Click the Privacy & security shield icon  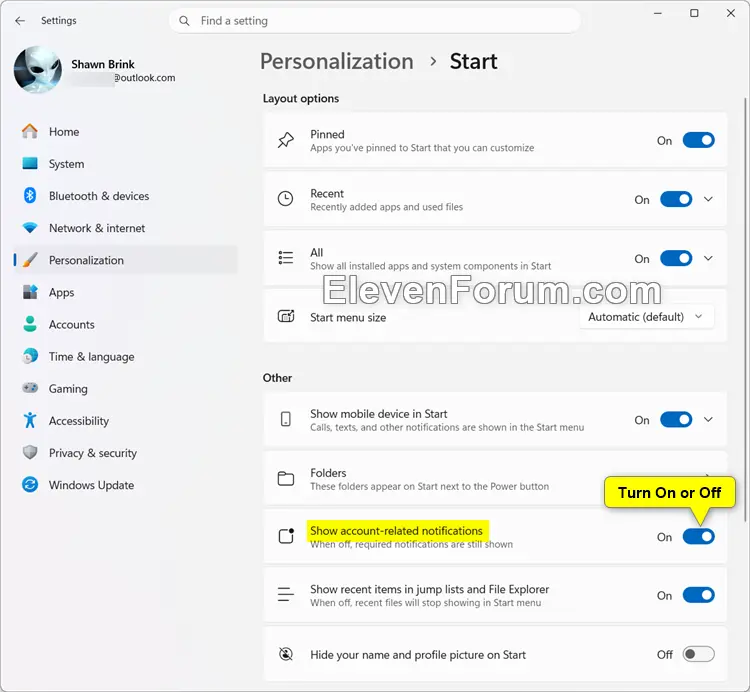tap(30, 452)
